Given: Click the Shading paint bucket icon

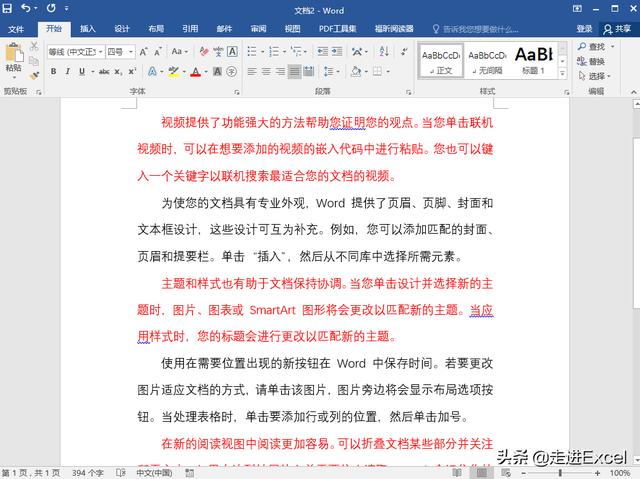Looking at the screenshot, I should click(x=356, y=72).
